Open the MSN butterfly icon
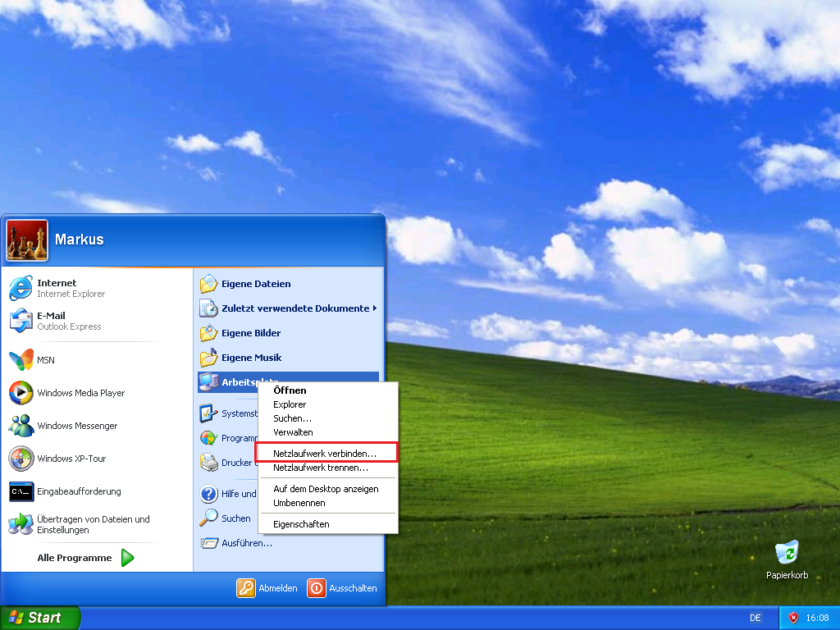Image resolution: width=840 pixels, height=630 pixels. tap(21, 360)
